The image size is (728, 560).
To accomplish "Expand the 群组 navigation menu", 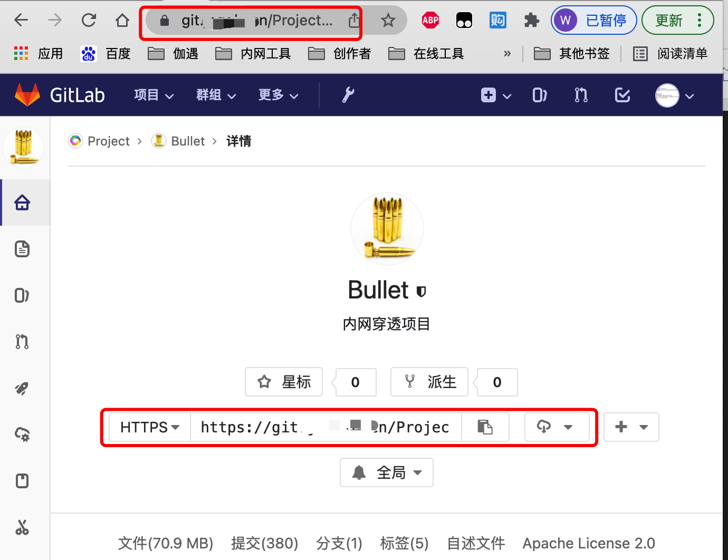I will [x=216, y=95].
